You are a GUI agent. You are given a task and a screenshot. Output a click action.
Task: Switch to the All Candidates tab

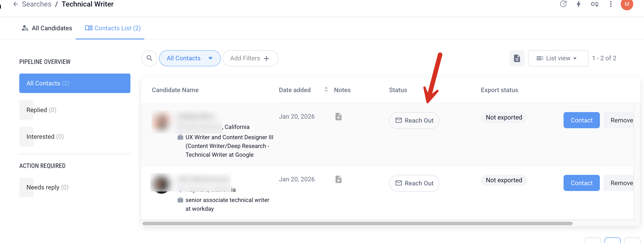[47, 28]
